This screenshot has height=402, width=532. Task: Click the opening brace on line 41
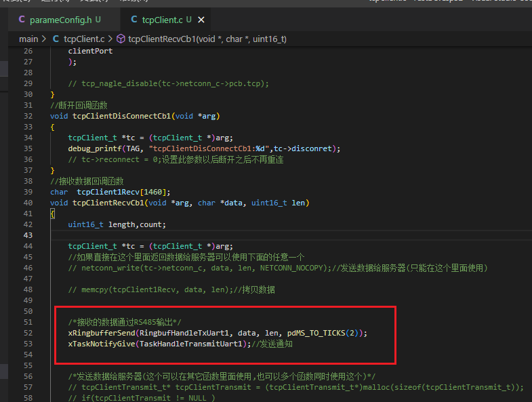[x=53, y=214]
